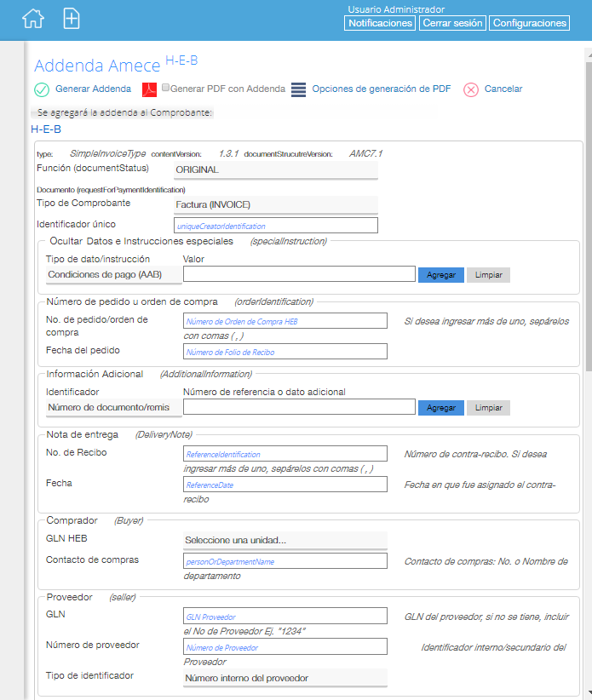Click Agregar in Información Adicional section
Screen dimensions: 592x700
point(441,408)
